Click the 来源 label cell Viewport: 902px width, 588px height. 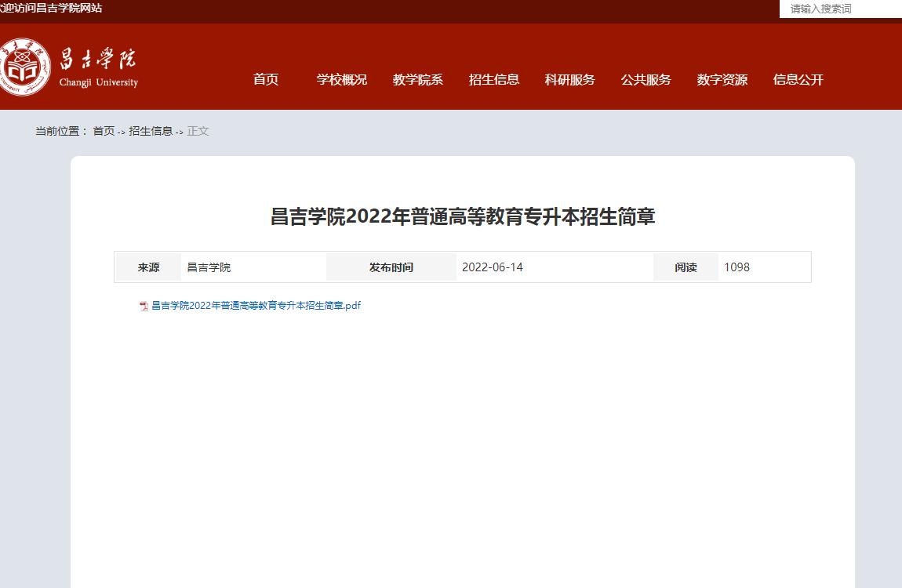(148, 267)
